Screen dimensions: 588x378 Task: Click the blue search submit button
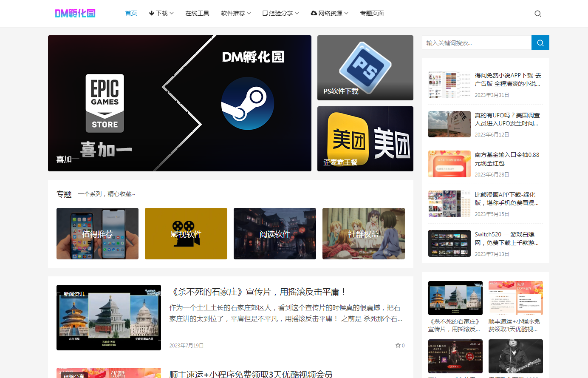pyautogui.click(x=540, y=43)
